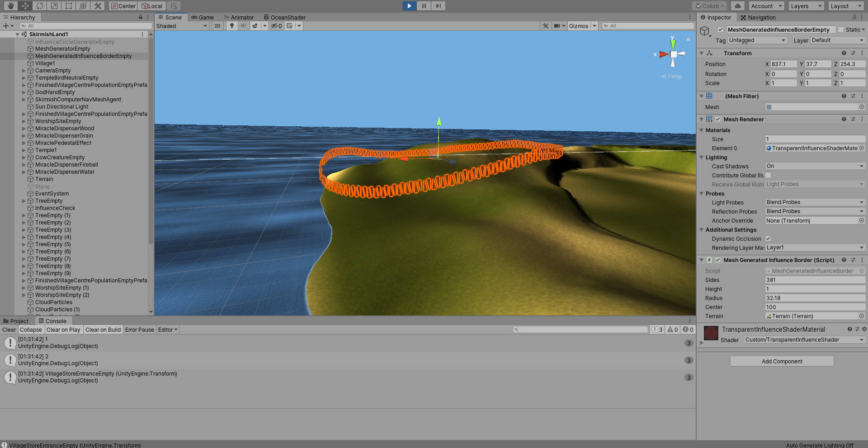Image resolution: width=868 pixels, height=448 pixels.
Task: Open the OceanShader tab
Action: pyautogui.click(x=285, y=17)
